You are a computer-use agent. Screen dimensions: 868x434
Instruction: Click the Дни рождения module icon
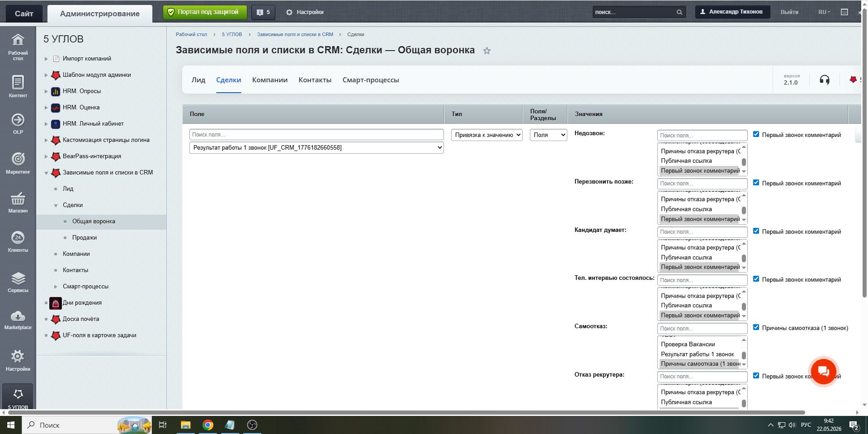pyautogui.click(x=56, y=303)
